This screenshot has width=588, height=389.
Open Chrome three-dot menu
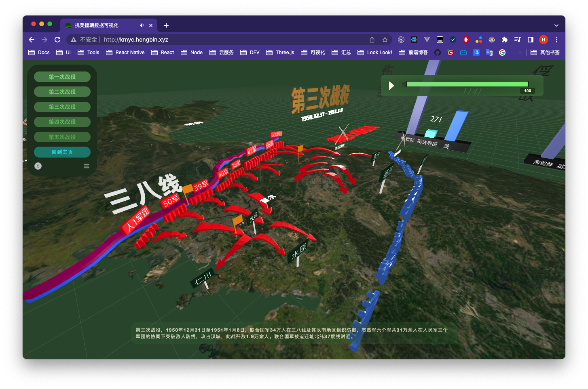[556, 40]
